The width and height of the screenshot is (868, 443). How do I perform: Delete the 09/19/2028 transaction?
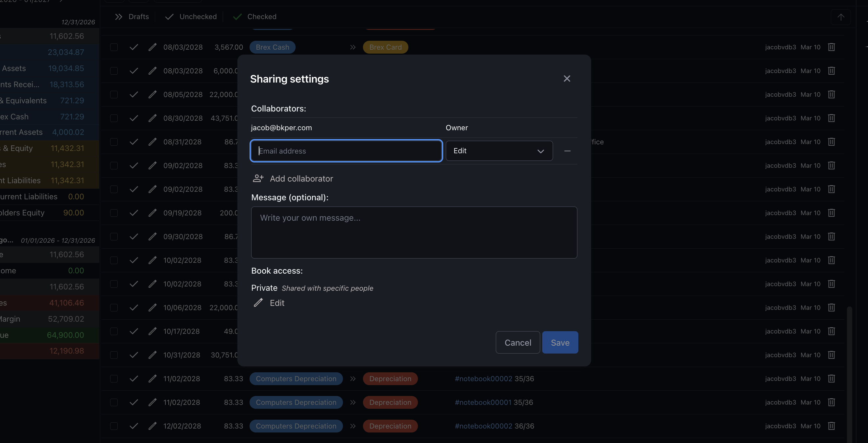831,213
